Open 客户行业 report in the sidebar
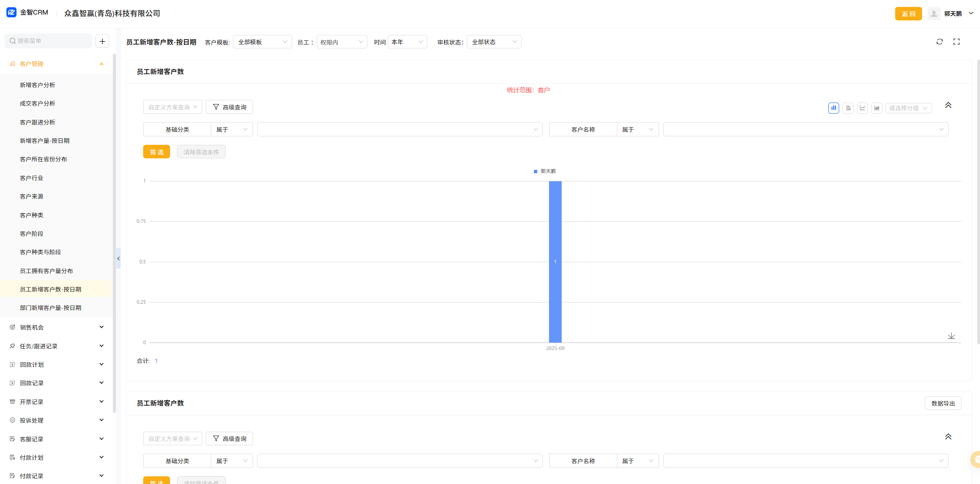Viewport: 980px width, 484px height. pos(31,178)
